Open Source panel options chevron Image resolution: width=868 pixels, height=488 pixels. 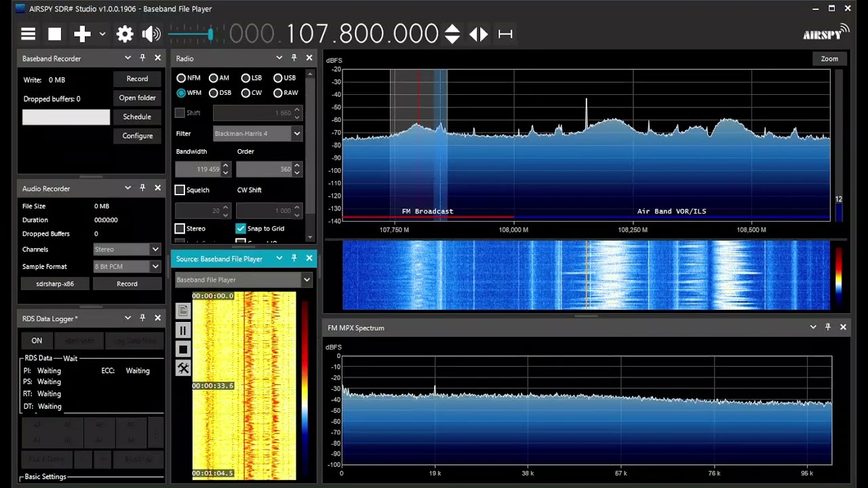pyautogui.click(x=279, y=258)
